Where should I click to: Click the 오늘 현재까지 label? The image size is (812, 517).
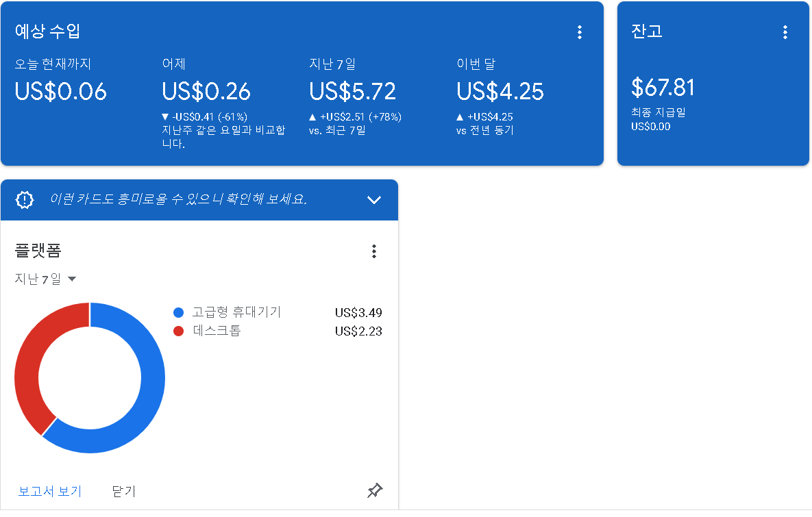click(53, 64)
